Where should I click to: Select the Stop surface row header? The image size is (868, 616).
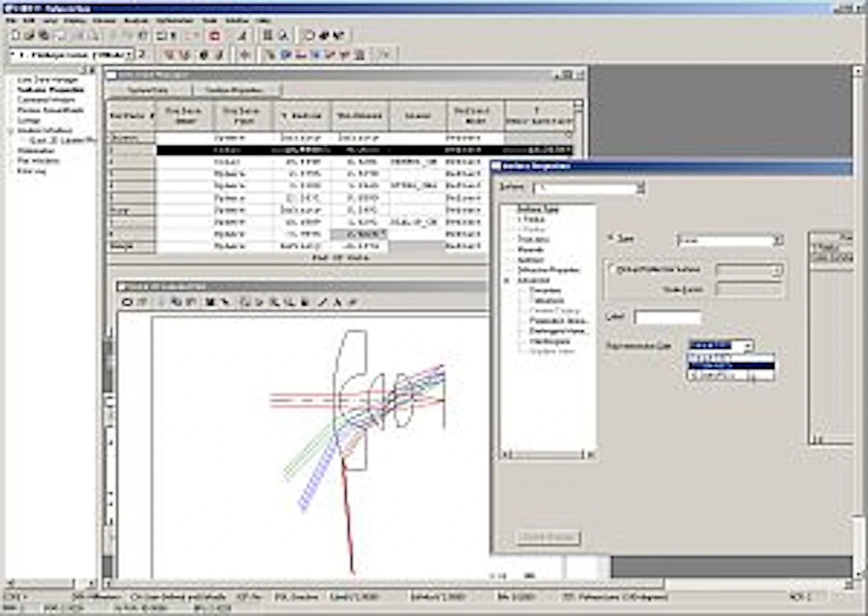131,210
